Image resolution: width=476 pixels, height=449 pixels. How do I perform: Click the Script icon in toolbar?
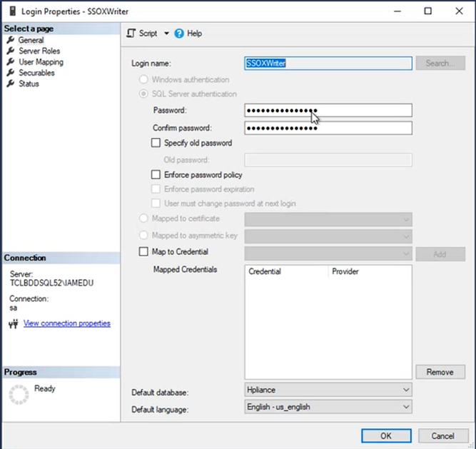[131, 34]
